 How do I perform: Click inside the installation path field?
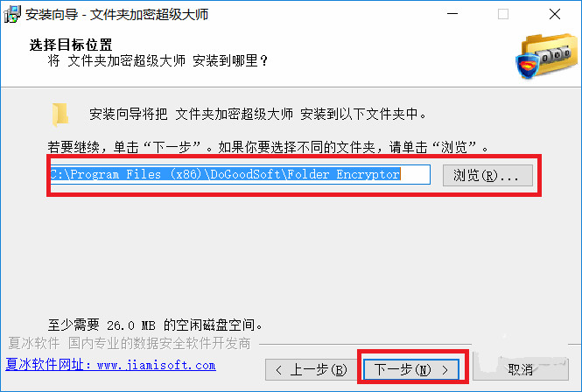click(240, 174)
